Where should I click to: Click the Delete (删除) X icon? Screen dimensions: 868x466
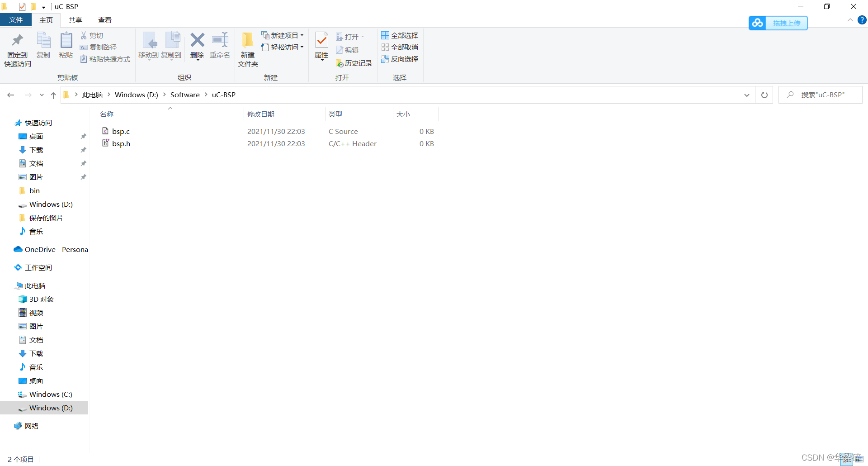197,40
